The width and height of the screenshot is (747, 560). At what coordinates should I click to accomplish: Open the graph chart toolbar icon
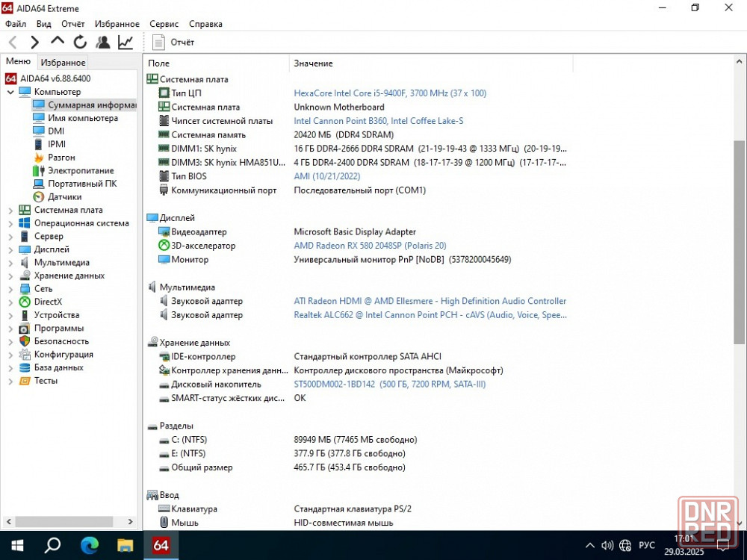click(125, 43)
